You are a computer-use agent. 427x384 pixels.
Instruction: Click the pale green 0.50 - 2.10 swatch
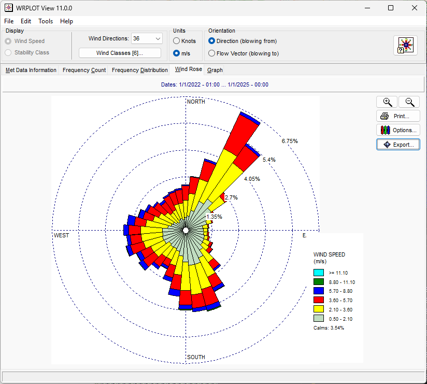click(x=318, y=318)
